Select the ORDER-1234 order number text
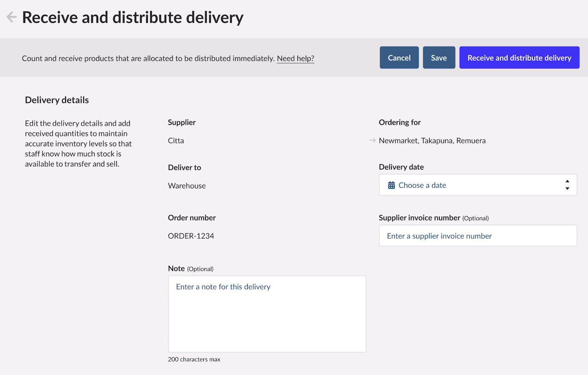Viewport: 588px width, 375px height. (x=191, y=236)
